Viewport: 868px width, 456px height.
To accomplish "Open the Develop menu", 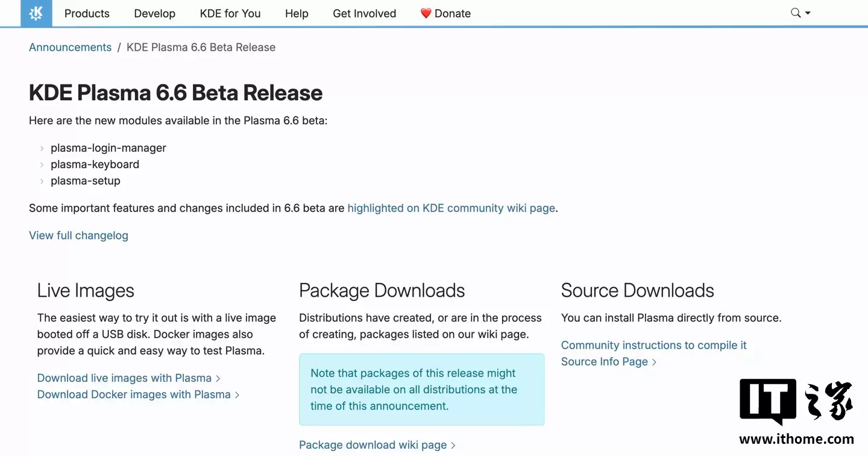I will pos(154,13).
